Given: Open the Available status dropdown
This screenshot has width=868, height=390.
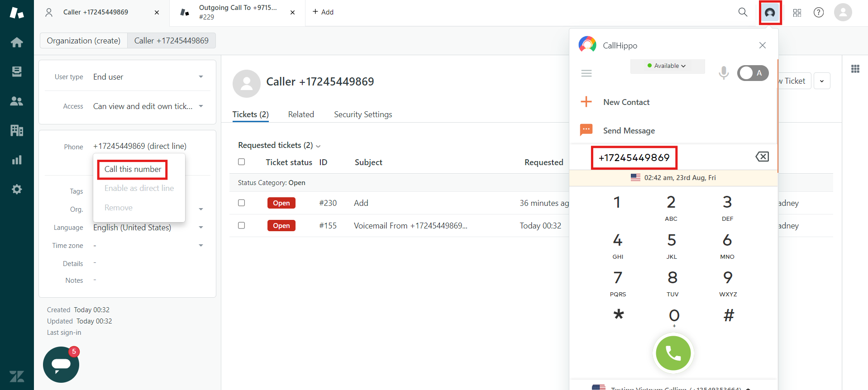Looking at the screenshot, I should click(x=667, y=66).
